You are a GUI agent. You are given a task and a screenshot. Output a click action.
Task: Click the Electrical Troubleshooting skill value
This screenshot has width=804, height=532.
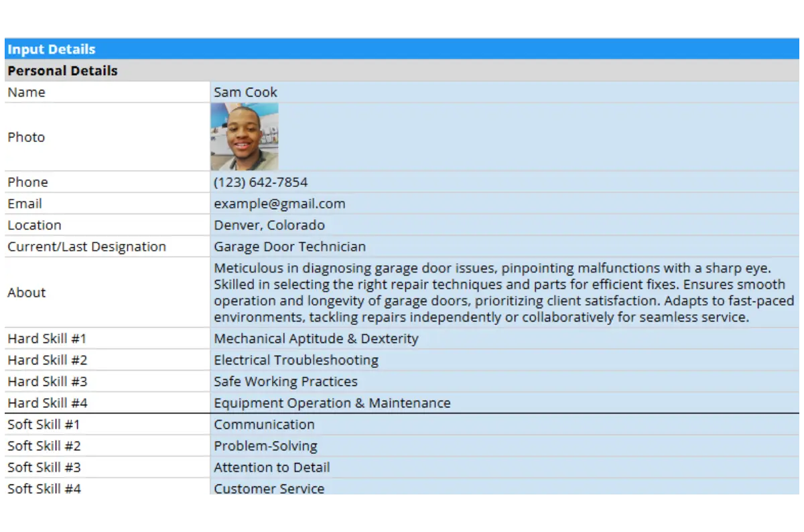coord(295,360)
